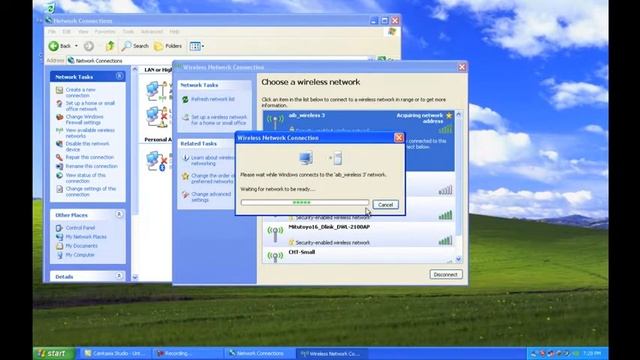Click Set up a home or small office network

pyautogui.click(x=90, y=106)
